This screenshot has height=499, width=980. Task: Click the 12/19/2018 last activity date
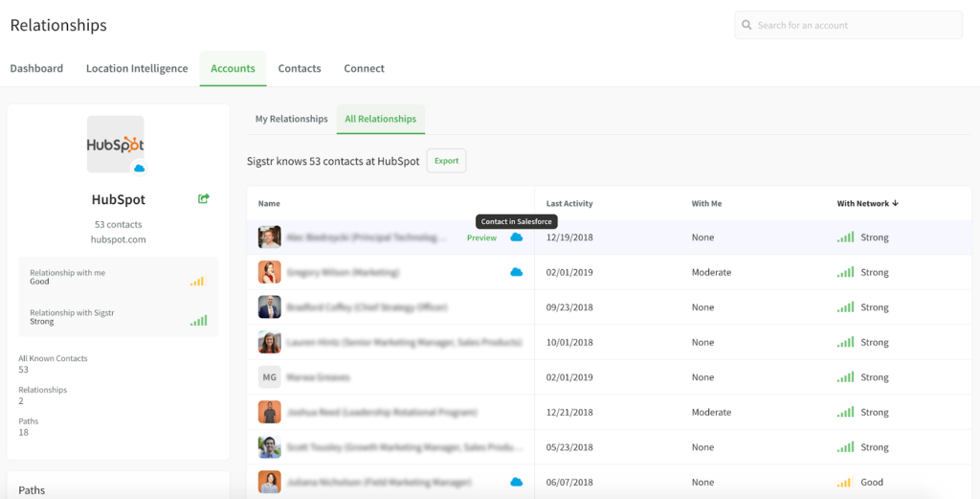569,238
